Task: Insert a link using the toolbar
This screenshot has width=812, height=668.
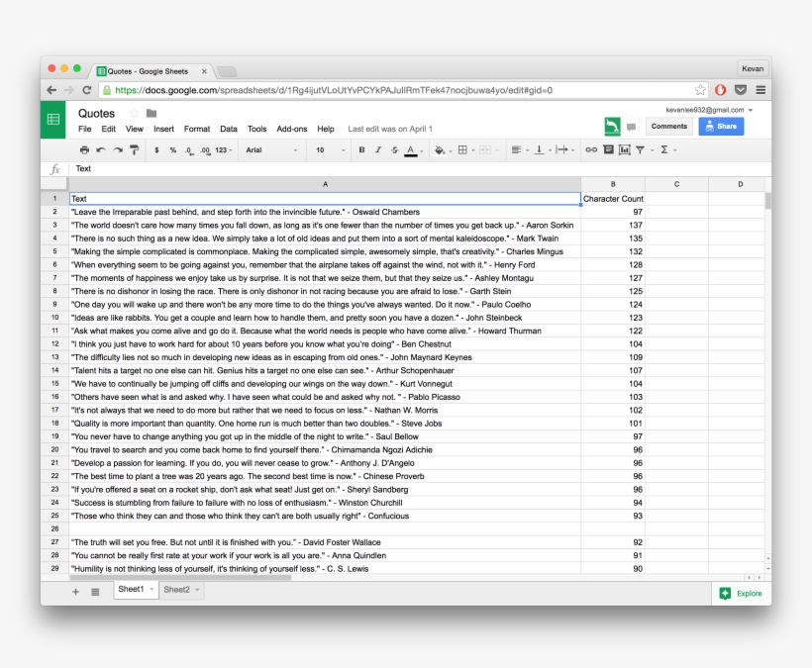Action: tap(591, 150)
